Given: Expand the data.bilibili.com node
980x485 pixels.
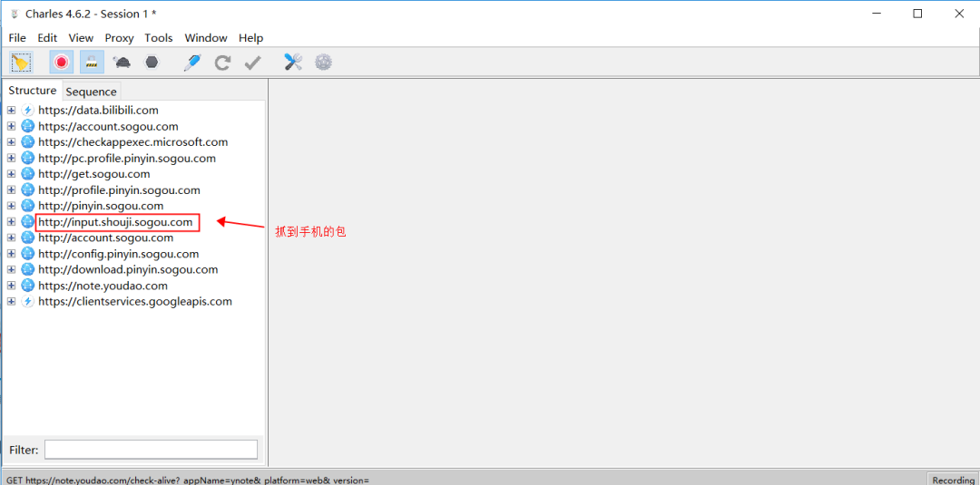Looking at the screenshot, I should (x=11, y=110).
